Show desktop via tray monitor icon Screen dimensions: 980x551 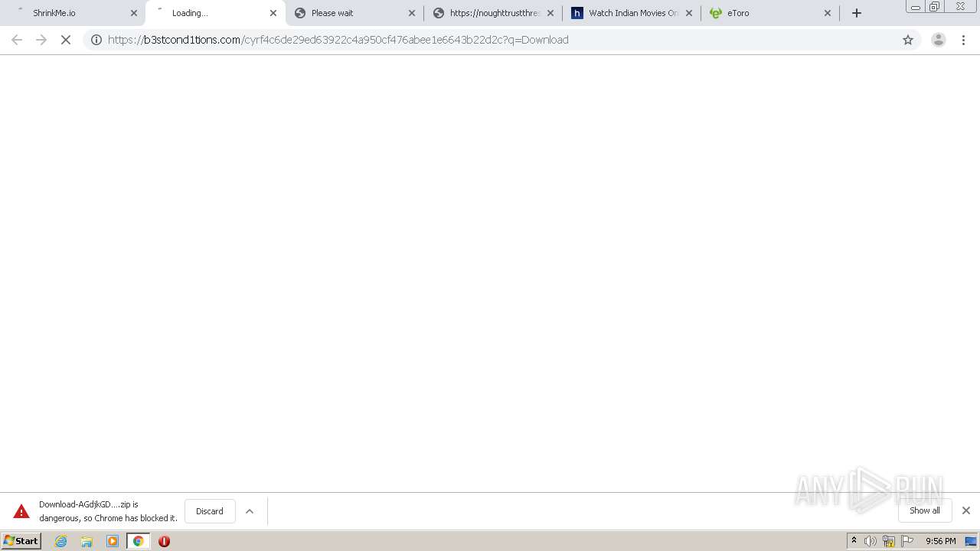[x=971, y=541]
